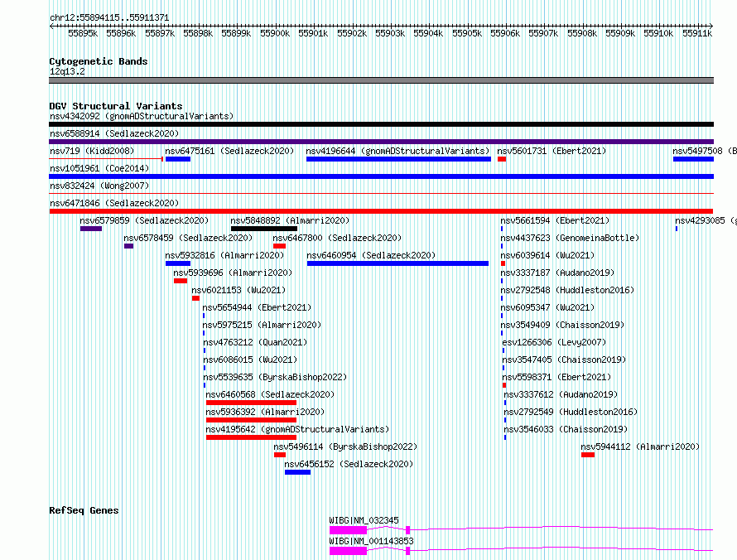Open the nsv5601731 Ebert2021 label
The width and height of the screenshot is (737, 560).
tap(552, 151)
